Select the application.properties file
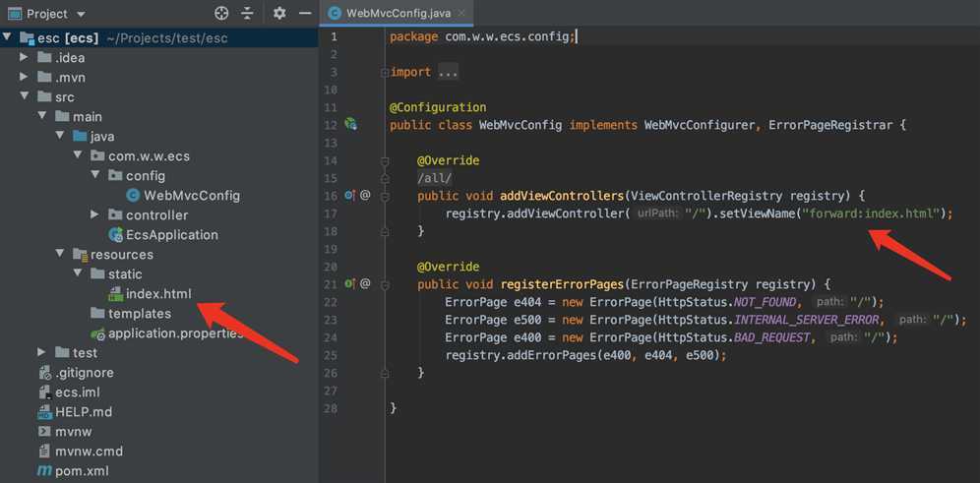The image size is (980, 483). coord(174,333)
